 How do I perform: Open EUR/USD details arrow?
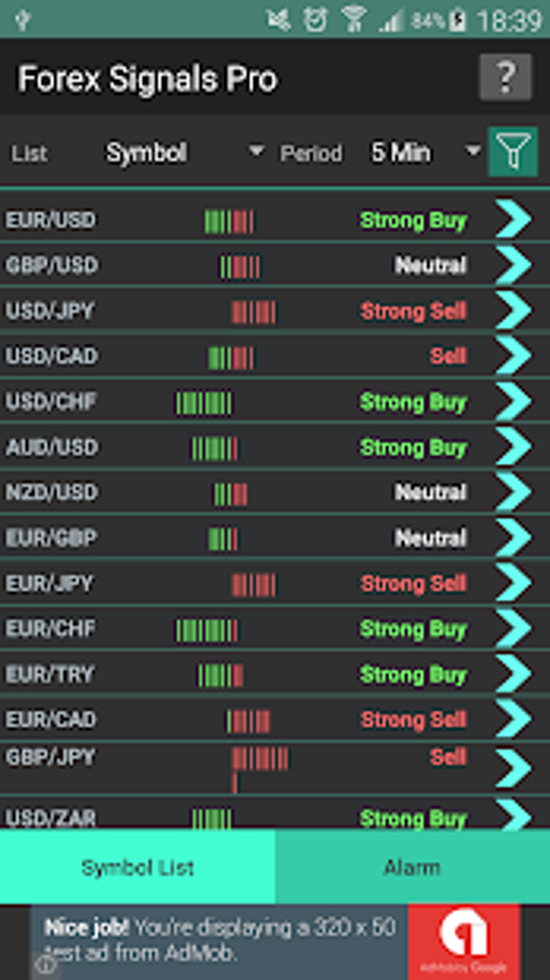point(513,219)
